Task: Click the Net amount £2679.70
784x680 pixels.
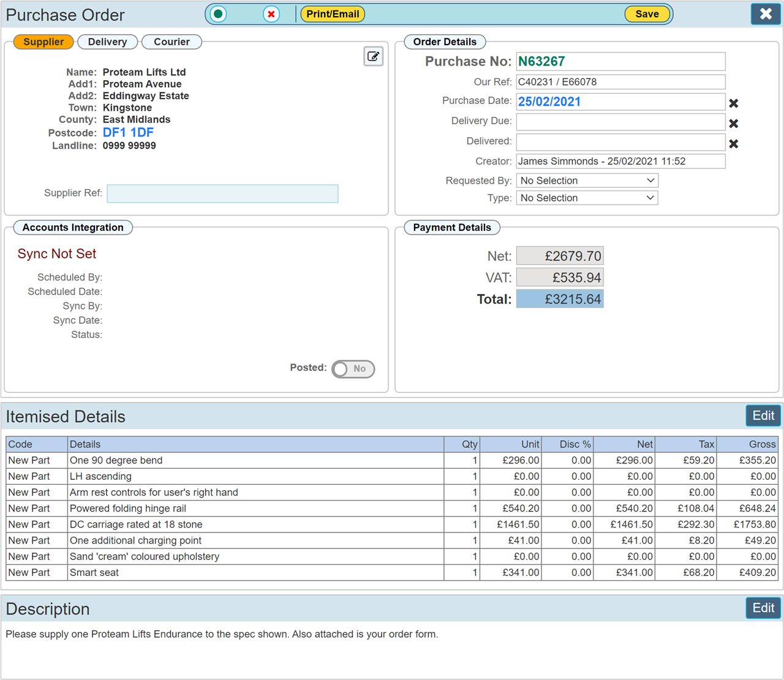Action: click(560, 256)
